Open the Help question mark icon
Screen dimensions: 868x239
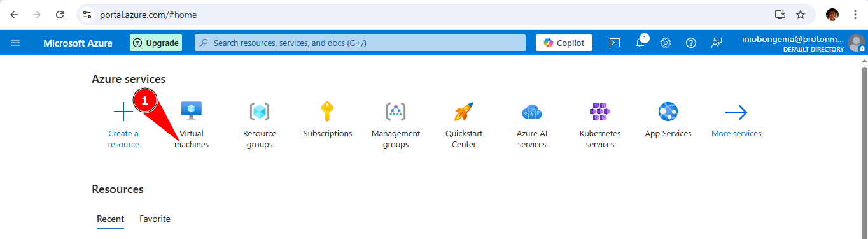pyautogui.click(x=691, y=43)
